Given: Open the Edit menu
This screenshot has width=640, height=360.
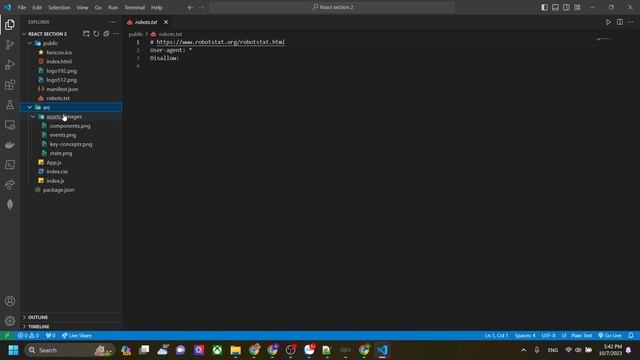Looking at the screenshot, I should click(x=37, y=7).
